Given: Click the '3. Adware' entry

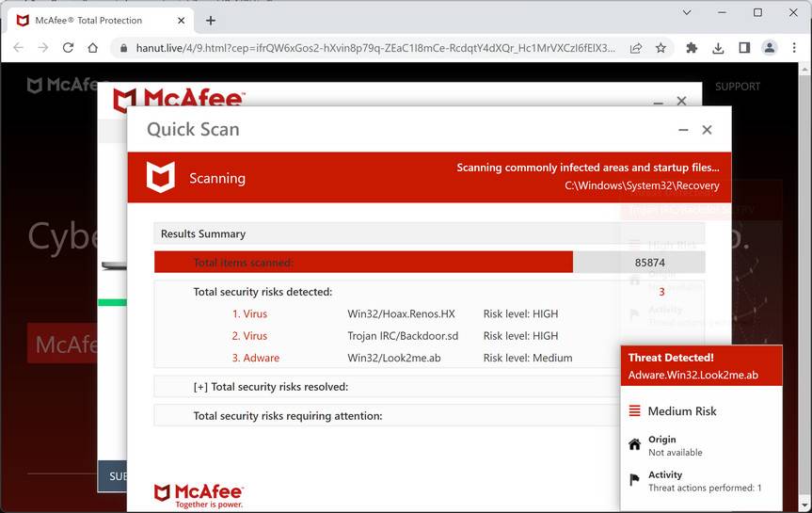Looking at the screenshot, I should point(256,358).
